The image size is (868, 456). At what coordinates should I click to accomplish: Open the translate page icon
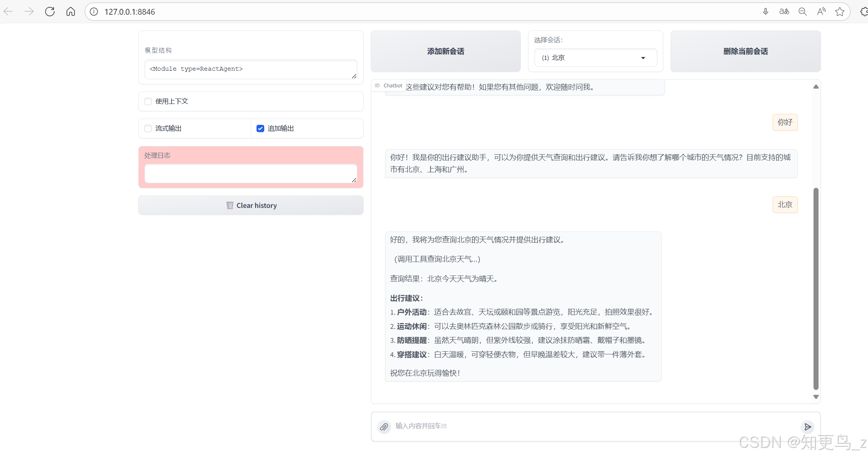click(x=784, y=12)
